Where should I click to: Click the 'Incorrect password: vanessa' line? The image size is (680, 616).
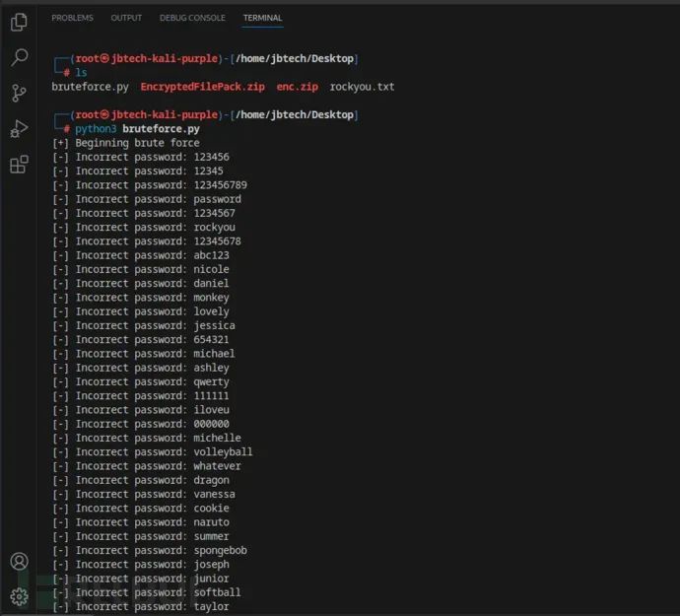[144, 494]
